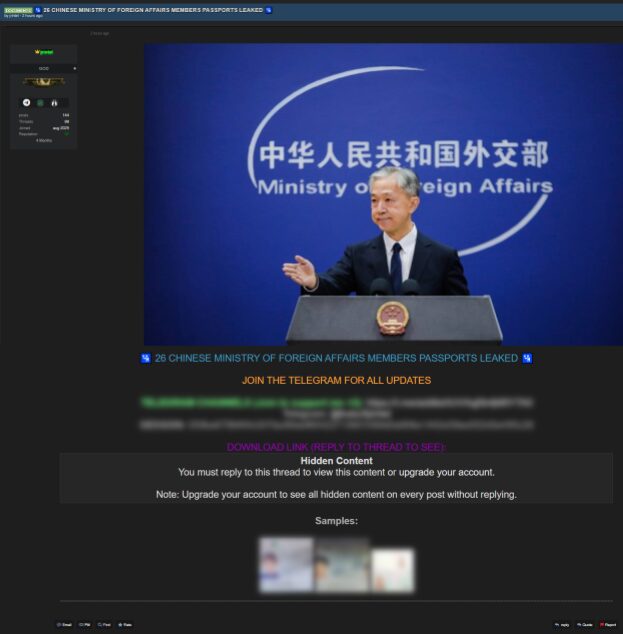
Task: Click the Quote button at bottom right
Action: point(585,625)
